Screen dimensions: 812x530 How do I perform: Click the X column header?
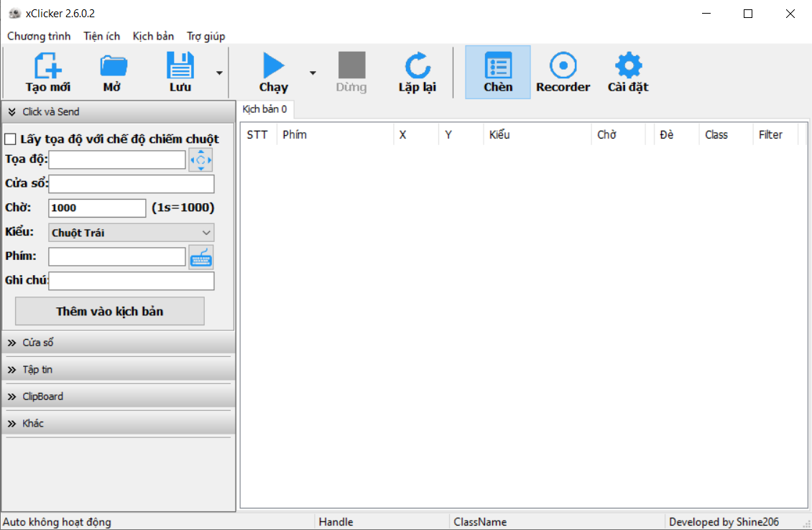[416, 135]
